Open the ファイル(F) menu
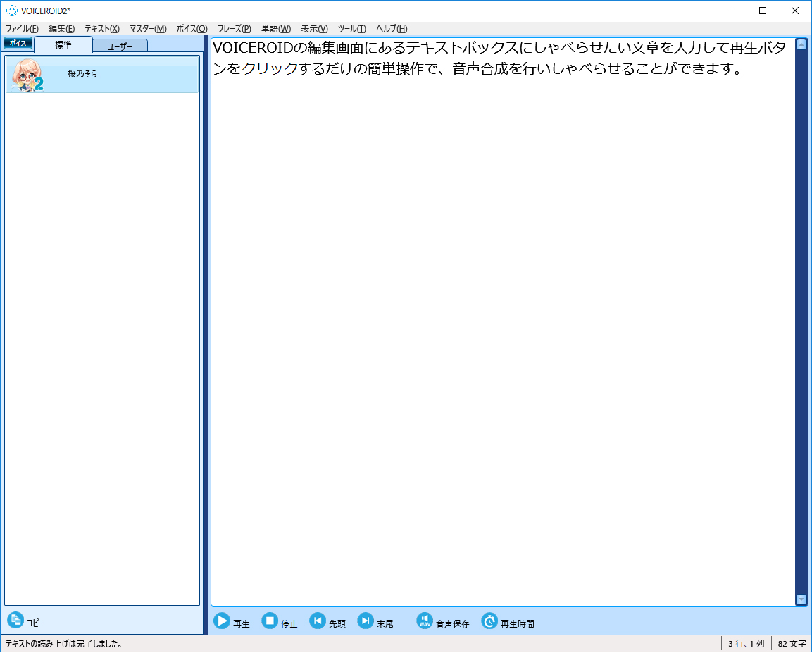This screenshot has height=653, width=812. coord(22,28)
